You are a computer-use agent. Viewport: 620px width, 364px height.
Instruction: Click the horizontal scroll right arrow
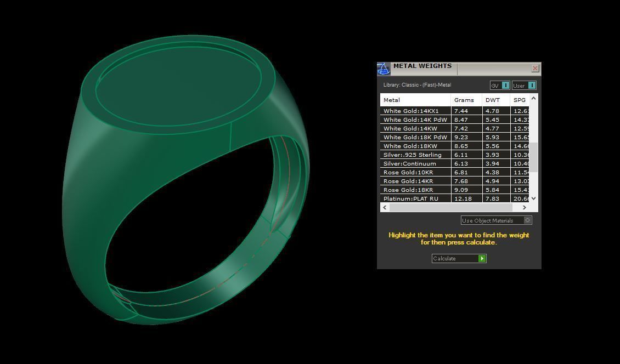pyautogui.click(x=525, y=208)
